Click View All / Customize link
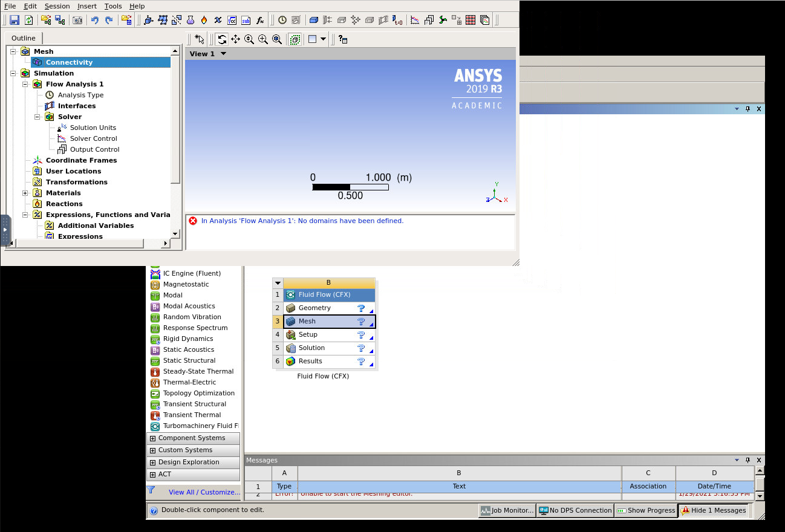785x532 pixels. (204, 492)
